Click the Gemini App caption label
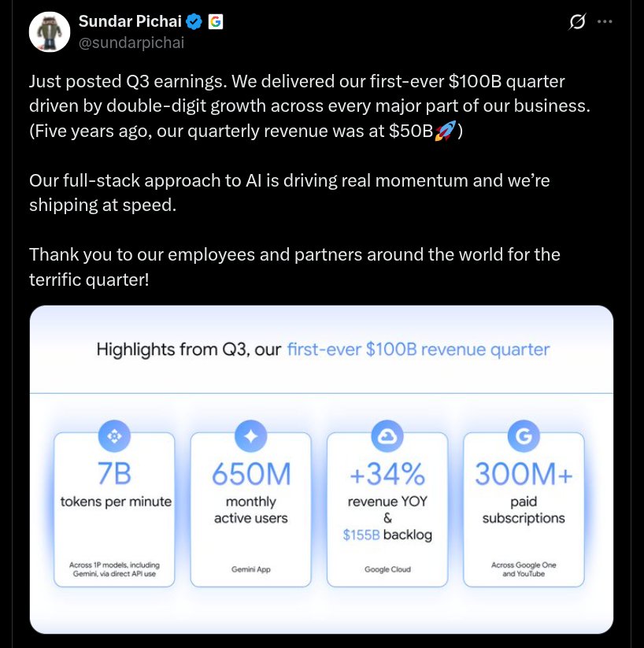The width and height of the screenshot is (644, 648). coord(250,568)
